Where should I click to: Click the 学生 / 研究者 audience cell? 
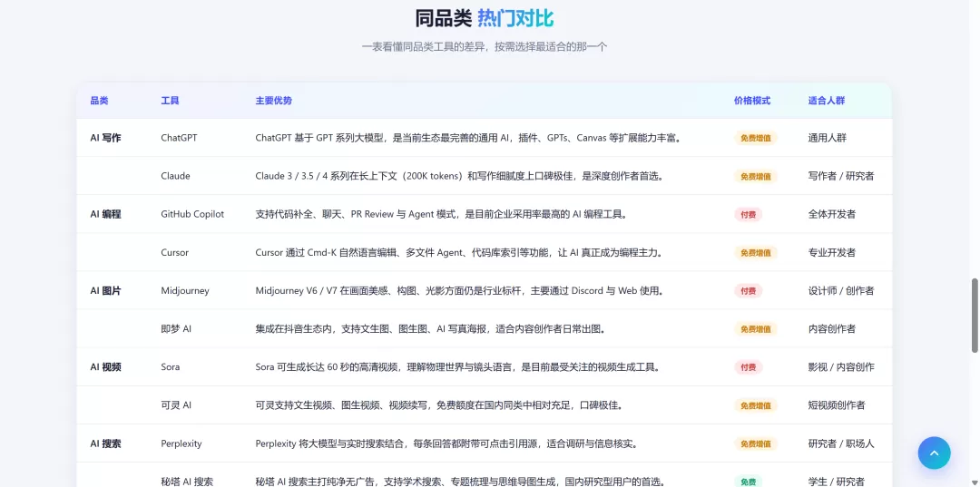click(837, 482)
